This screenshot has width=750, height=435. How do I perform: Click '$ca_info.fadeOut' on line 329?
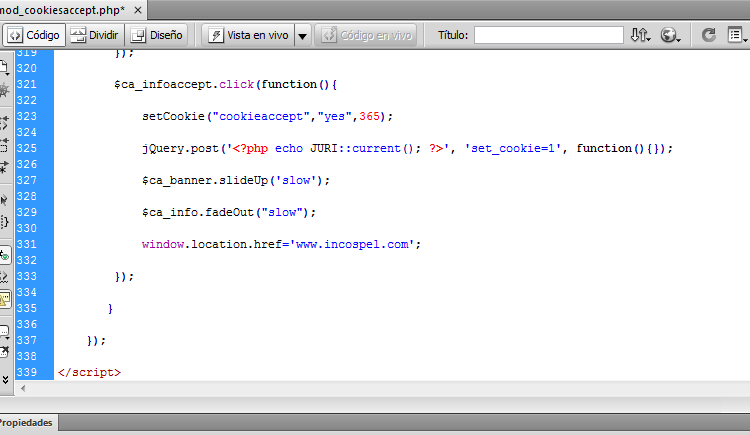[198, 212]
